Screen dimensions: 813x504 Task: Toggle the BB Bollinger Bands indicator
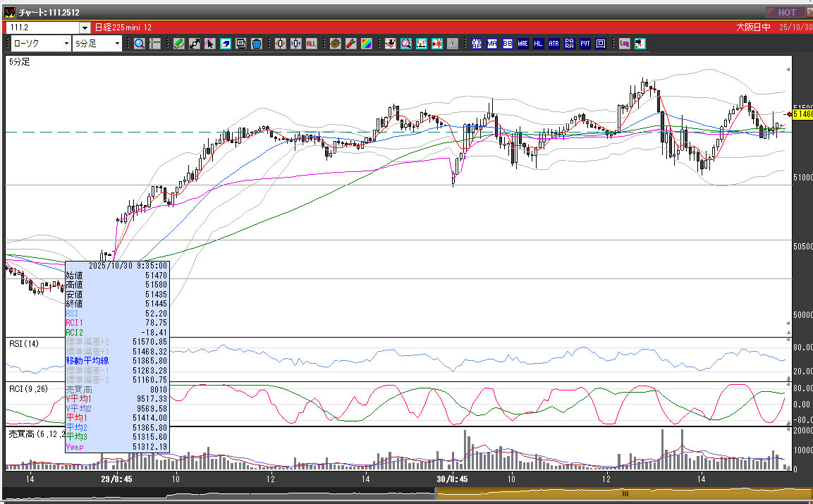pos(507,44)
